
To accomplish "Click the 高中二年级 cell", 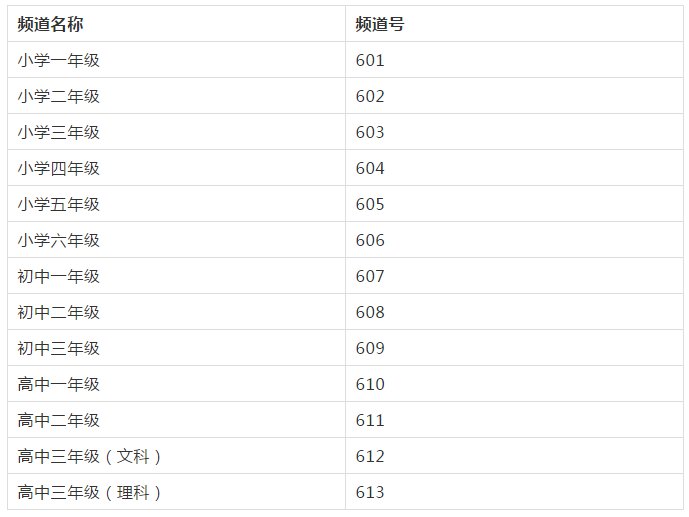I will click(59, 420).
